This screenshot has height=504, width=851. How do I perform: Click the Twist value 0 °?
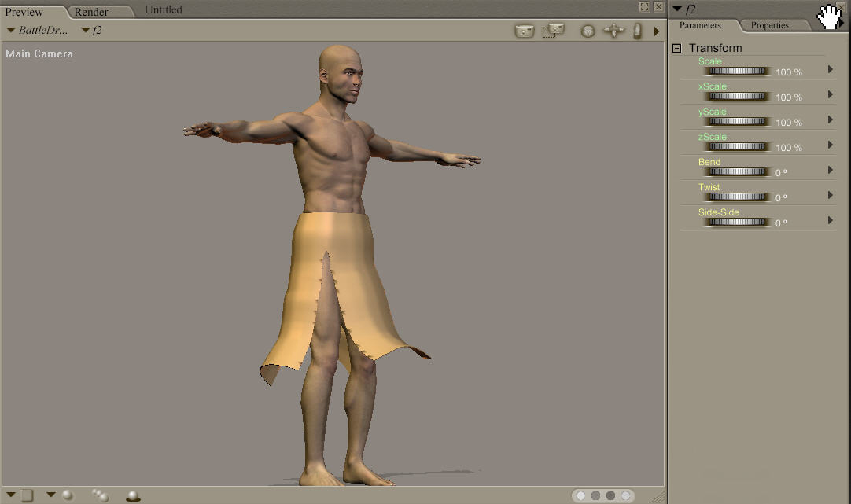coord(781,198)
